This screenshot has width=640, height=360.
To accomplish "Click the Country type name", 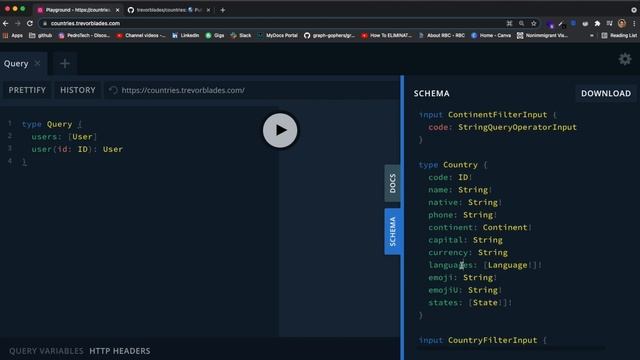I will coord(460,165).
